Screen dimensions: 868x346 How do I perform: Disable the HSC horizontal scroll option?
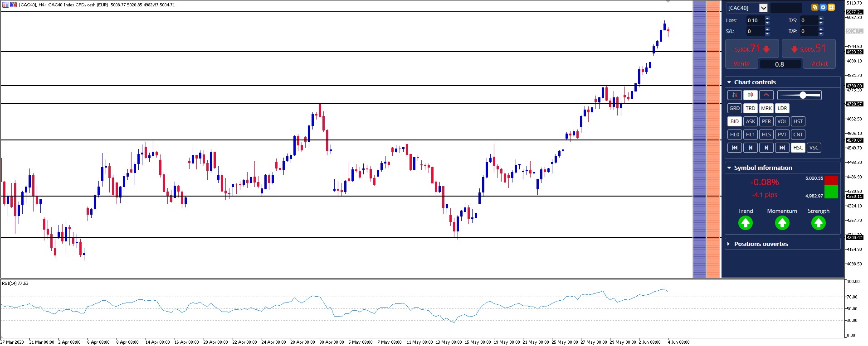point(798,148)
